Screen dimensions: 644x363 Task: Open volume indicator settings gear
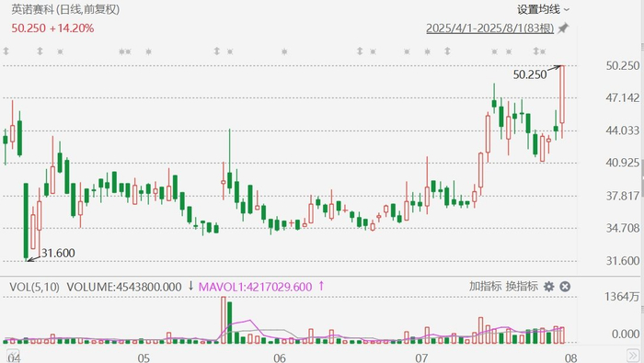[548, 287]
